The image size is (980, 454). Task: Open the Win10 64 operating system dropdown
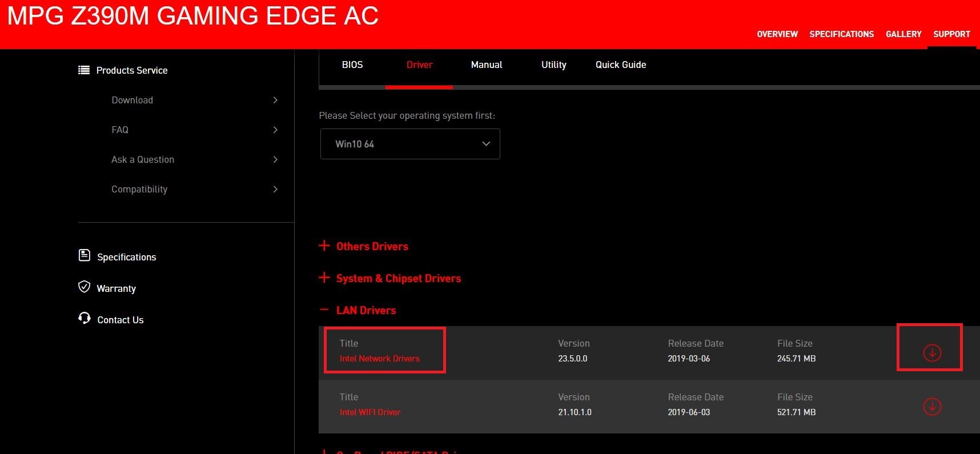[x=410, y=144]
